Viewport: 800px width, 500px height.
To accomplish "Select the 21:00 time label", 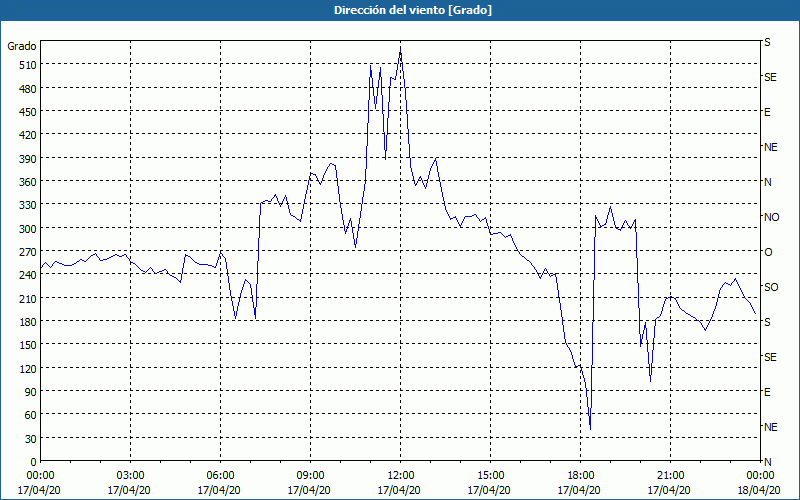I will pos(670,476).
